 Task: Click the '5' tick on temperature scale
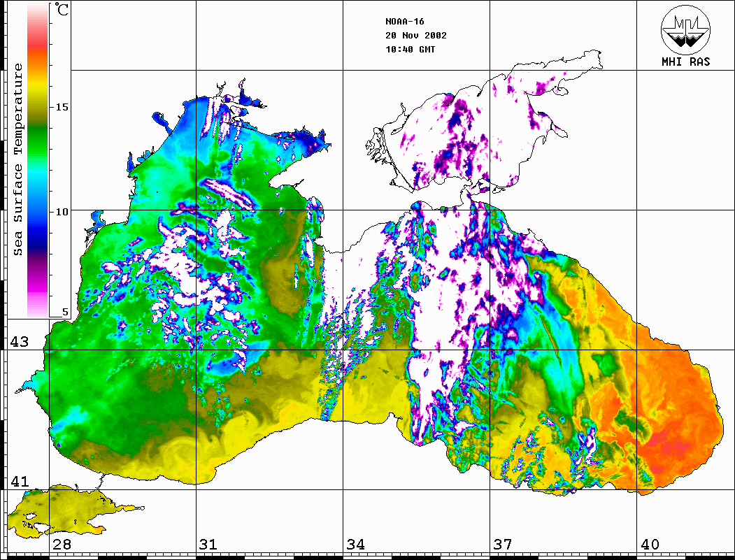(65, 312)
